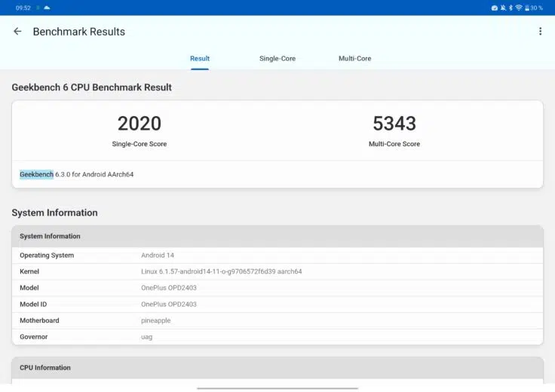This screenshot has height=392, width=555.
Task: Tap the Geekbench 6 CPU Benchmark Result heading
Action: pyautogui.click(x=92, y=87)
